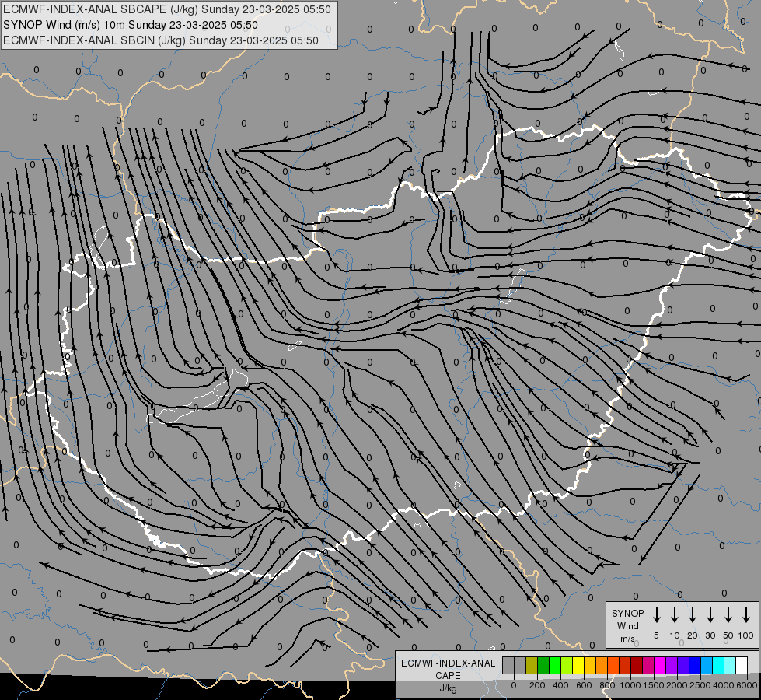Pick the dark green CAPE swatch at 200
Screen dimensions: 761x700
543,665
